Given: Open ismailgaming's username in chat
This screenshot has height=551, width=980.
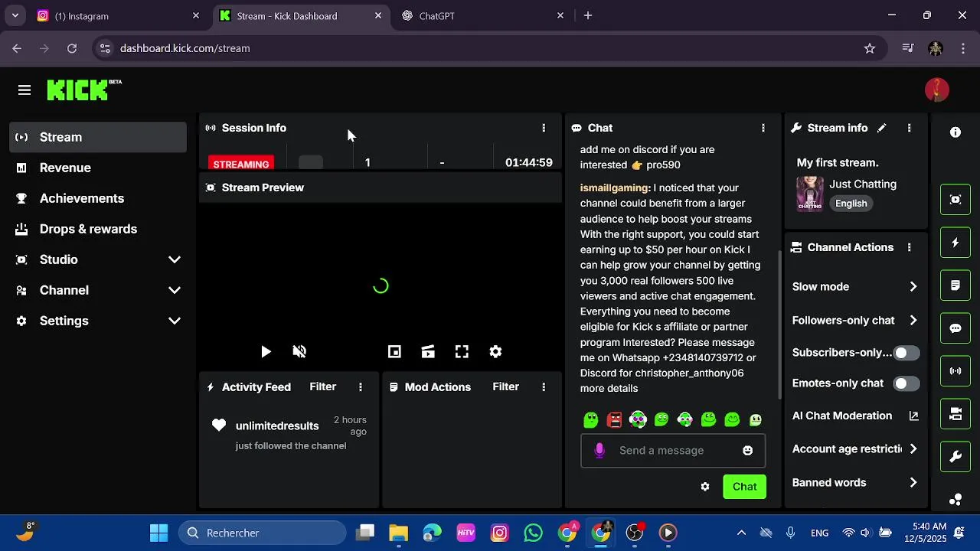Looking at the screenshot, I should pyautogui.click(x=616, y=187).
